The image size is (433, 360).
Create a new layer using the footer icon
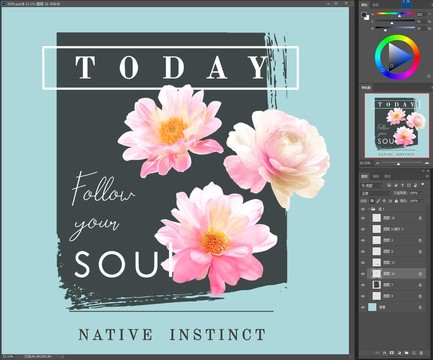coord(414,353)
